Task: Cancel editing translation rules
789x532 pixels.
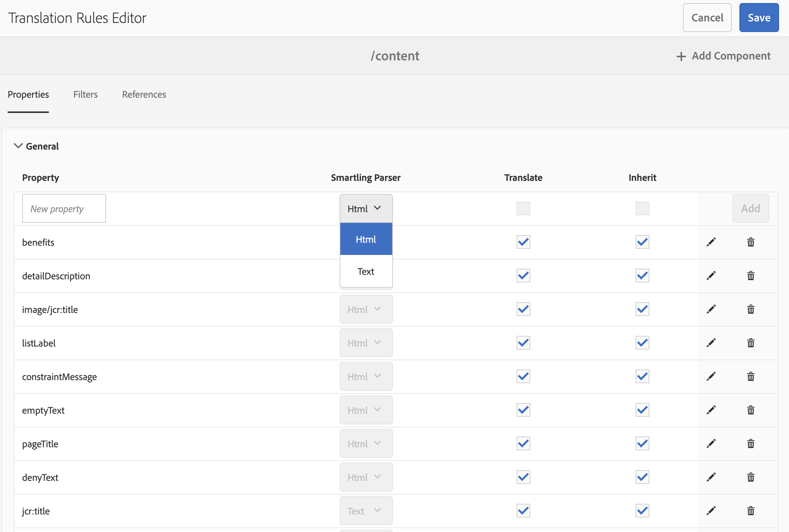Action: pos(707,18)
